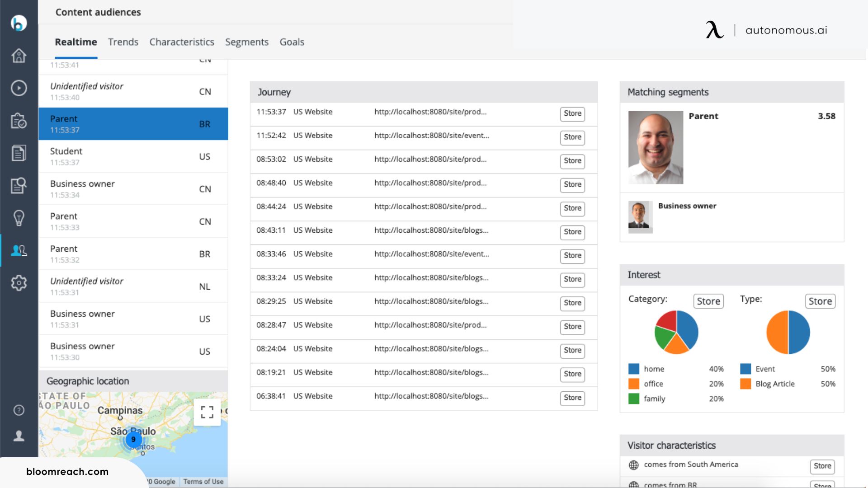The height and width of the screenshot is (488, 868).
Task: Open the document search icon in sidebar
Action: (x=19, y=186)
